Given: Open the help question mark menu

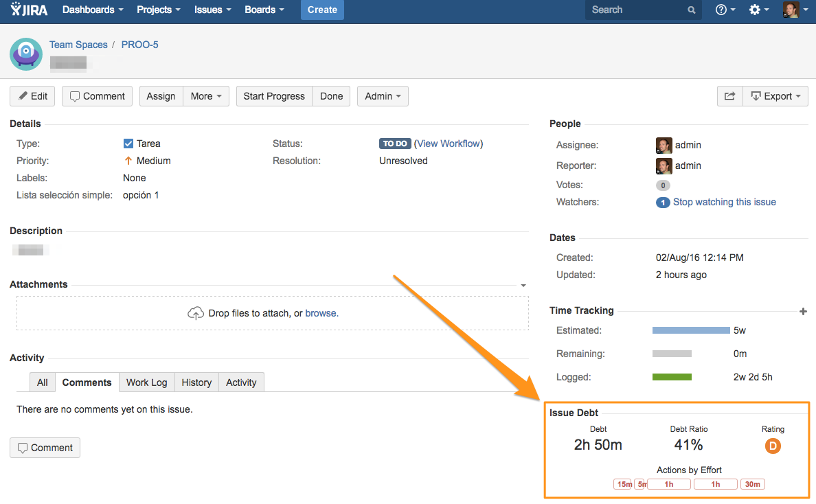Looking at the screenshot, I should [725, 10].
